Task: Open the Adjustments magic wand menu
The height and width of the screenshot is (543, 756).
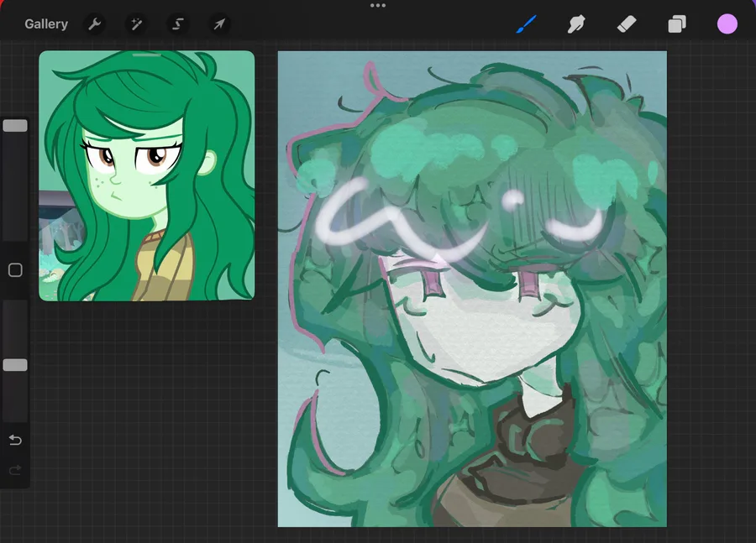Action: pyautogui.click(x=136, y=24)
